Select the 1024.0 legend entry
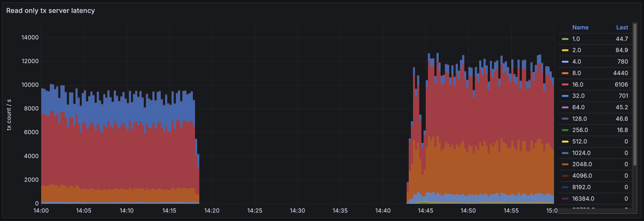The image size is (644, 221). click(581, 153)
